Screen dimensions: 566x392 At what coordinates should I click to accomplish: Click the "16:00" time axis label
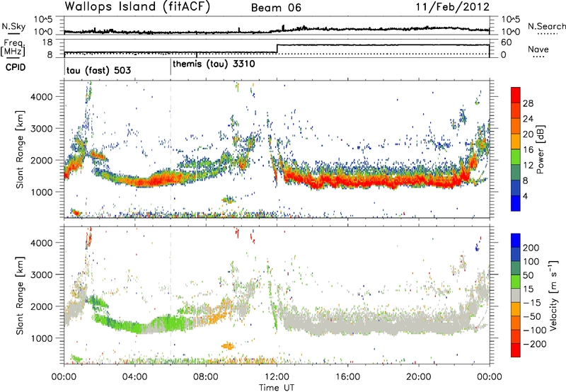347,377
